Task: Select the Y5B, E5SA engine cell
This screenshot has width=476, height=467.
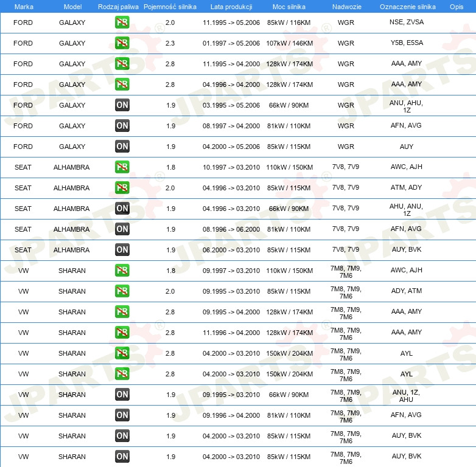Action: click(x=407, y=43)
